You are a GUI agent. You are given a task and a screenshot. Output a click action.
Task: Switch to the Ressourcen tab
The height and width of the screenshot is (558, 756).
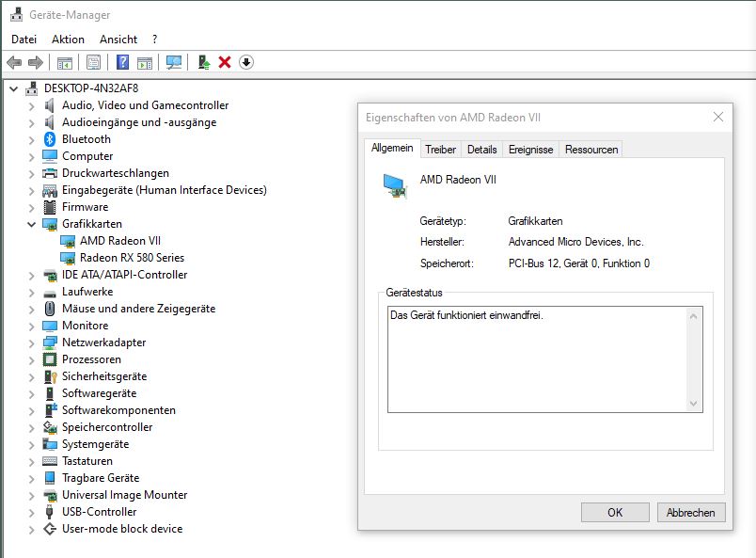591,150
